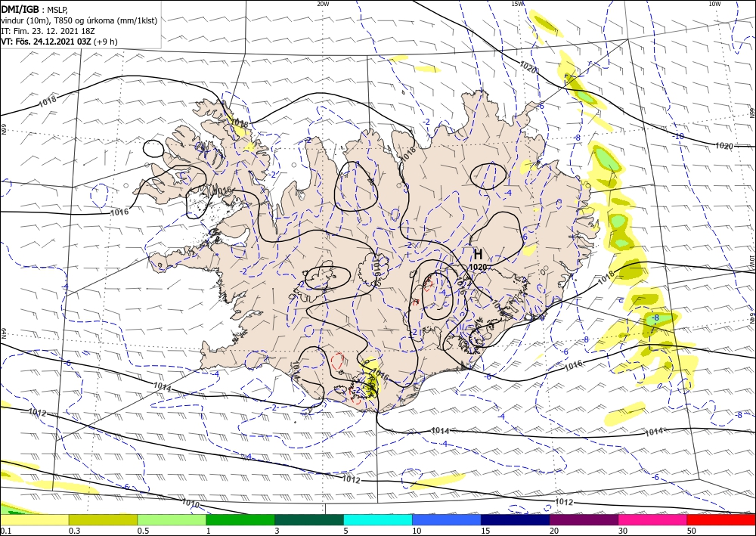
Task: Select the dark green 3–5 legend swatch
Action: click(x=309, y=519)
